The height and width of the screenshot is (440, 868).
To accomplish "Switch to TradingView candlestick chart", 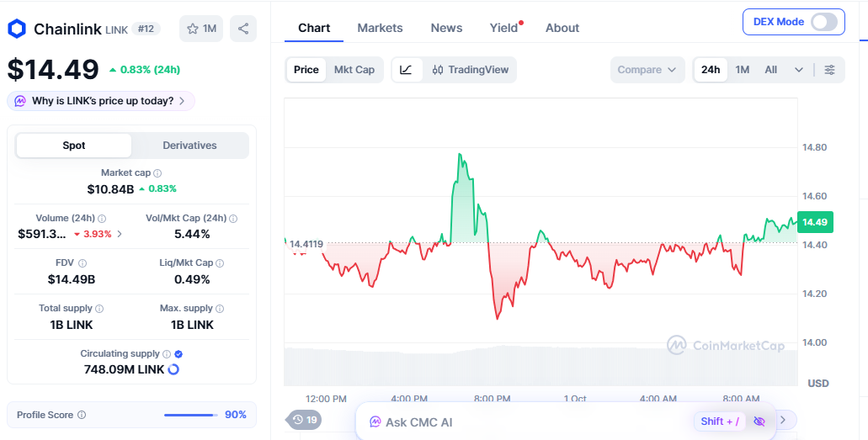I will tap(470, 70).
